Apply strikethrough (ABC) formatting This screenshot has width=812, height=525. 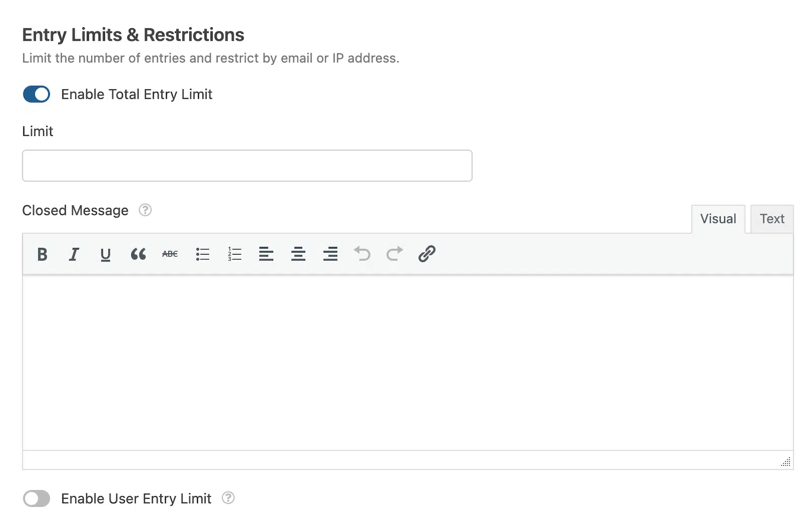[170, 254]
